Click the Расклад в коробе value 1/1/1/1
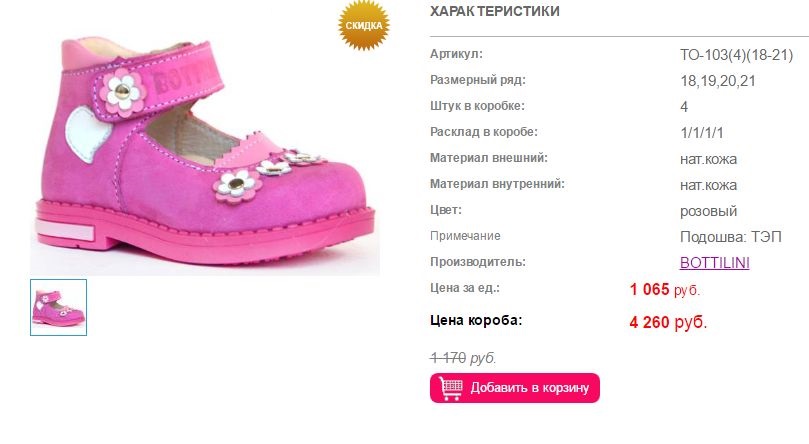This screenshot has height=444, width=809. coord(702,133)
